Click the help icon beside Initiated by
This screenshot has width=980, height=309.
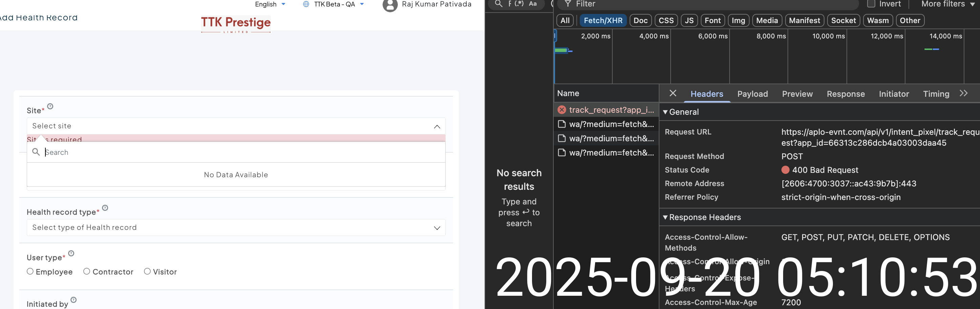74,300
